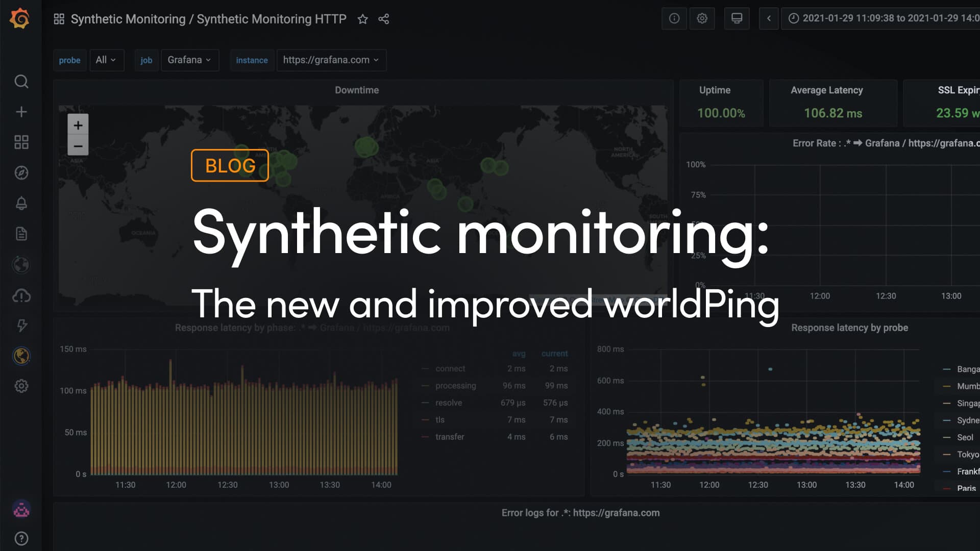This screenshot has height=551, width=980.
Task: Share the dashboard using the share icon
Action: 384,19
